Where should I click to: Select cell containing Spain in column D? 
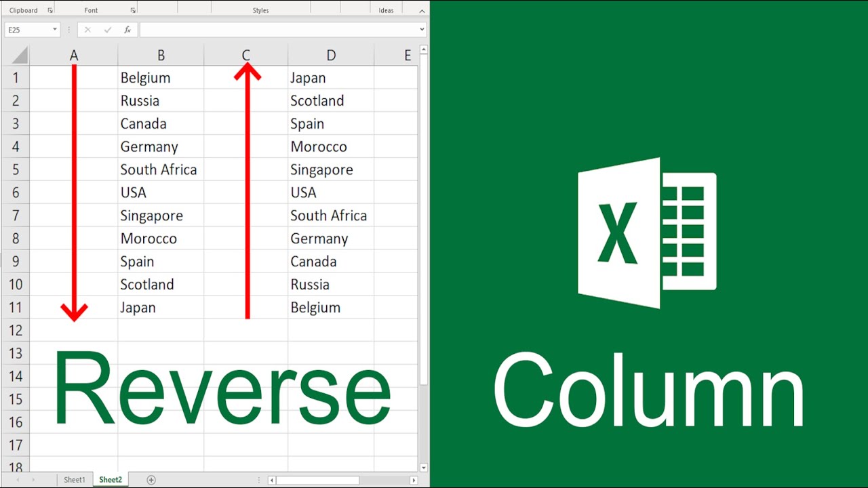click(331, 123)
